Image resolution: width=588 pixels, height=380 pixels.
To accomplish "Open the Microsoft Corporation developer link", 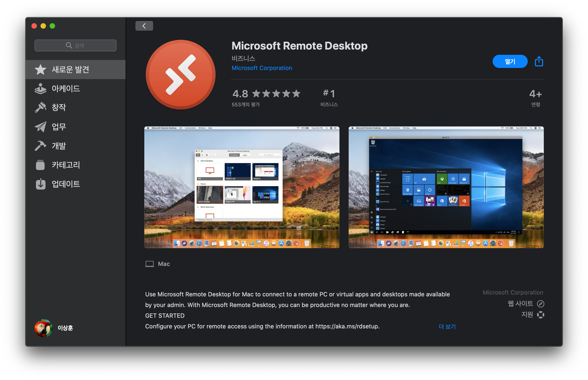I will (x=262, y=68).
